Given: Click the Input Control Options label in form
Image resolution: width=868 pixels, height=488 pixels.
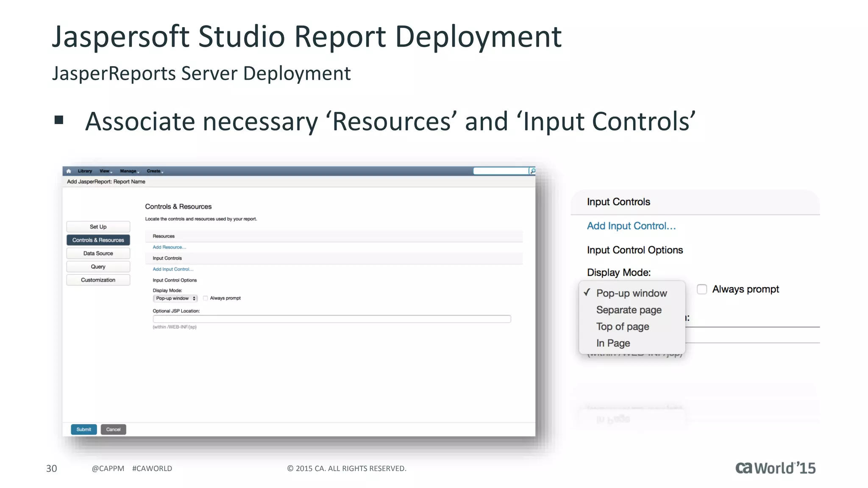Looking at the screenshot, I should click(175, 280).
